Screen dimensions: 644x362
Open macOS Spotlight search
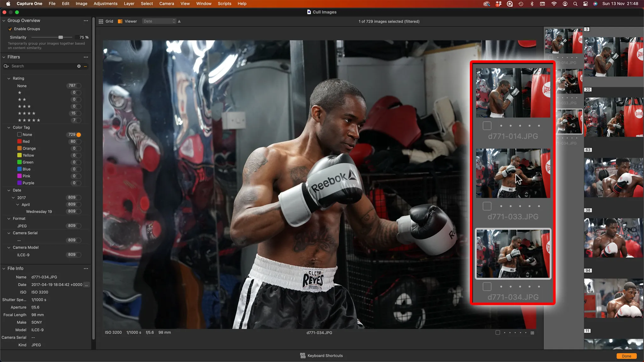[x=575, y=4]
